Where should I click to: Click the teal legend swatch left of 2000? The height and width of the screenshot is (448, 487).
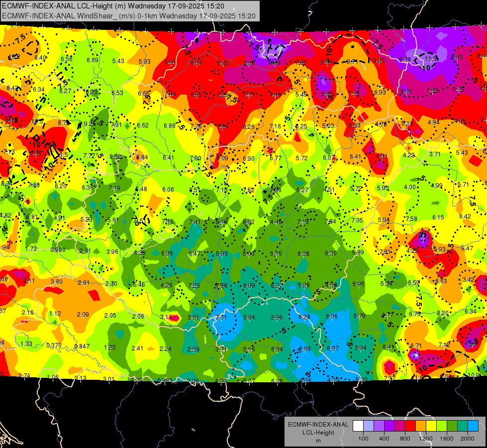[463, 426]
